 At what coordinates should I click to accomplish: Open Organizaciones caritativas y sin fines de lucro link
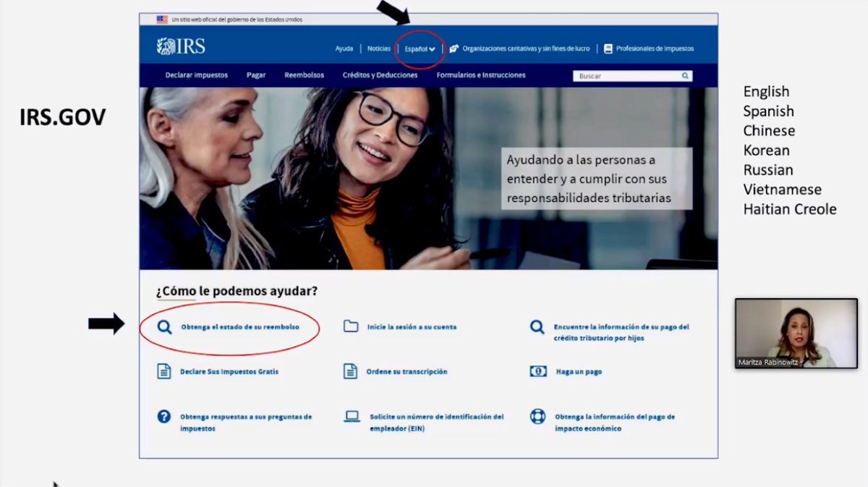coord(526,48)
